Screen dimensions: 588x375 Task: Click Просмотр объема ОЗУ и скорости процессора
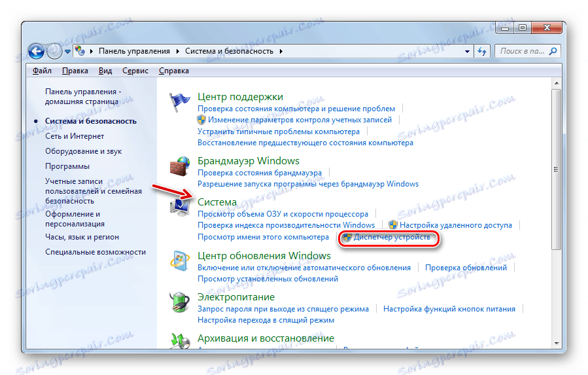click(283, 214)
